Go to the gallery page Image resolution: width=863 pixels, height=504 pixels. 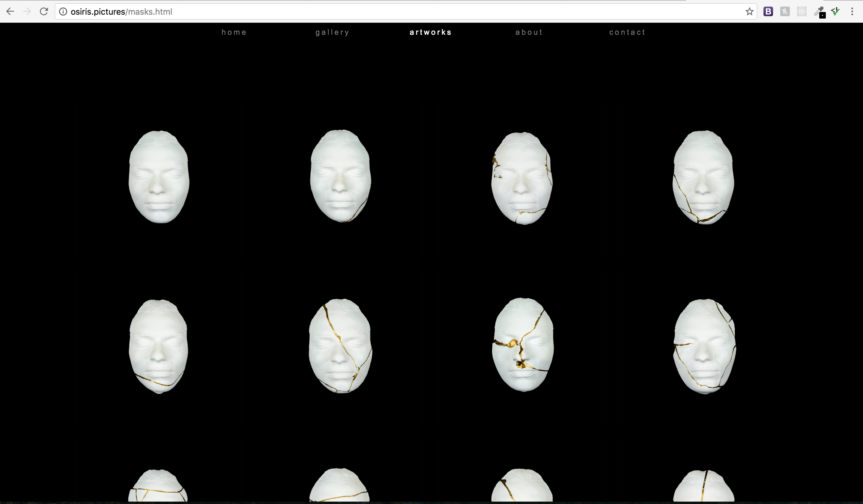pos(332,32)
